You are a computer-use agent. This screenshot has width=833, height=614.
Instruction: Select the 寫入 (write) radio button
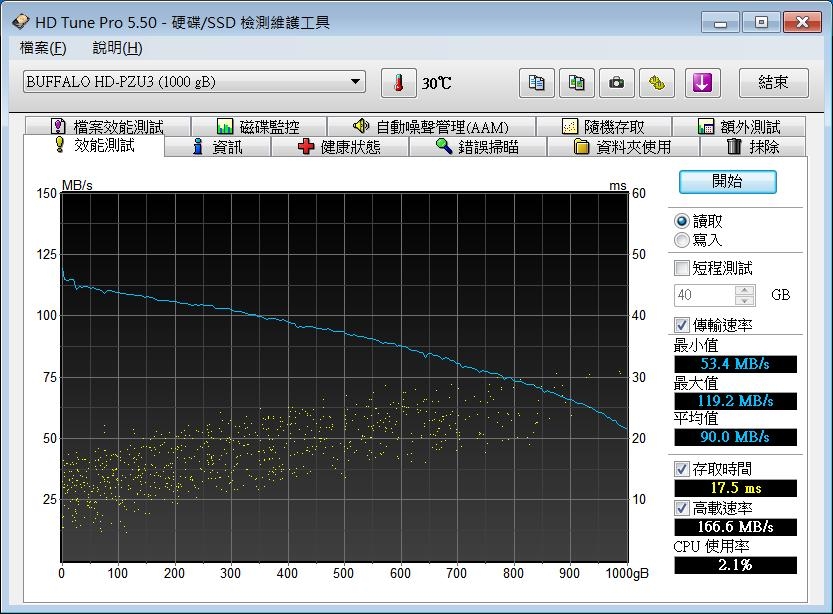click(x=682, y=240)
